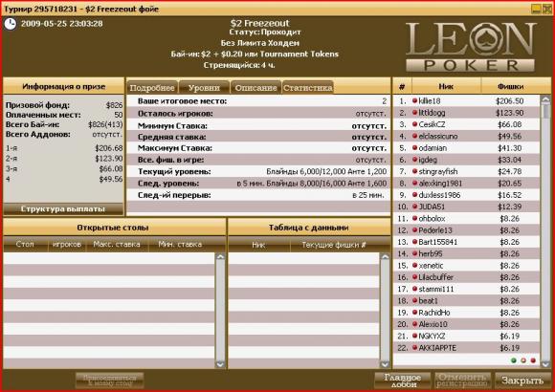Sort player list by Фишки column
The width and height of the screenshot is (555, 392).
pyautogui.click(x=510, y=86)
